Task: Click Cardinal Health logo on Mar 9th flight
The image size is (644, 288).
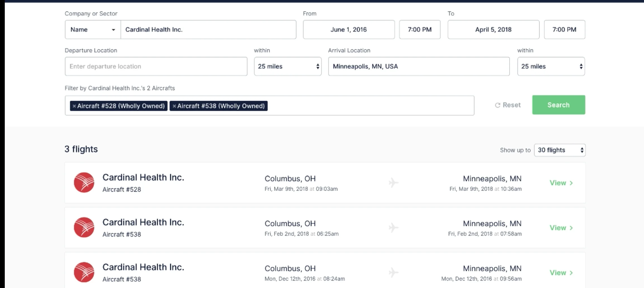Action: click(84, 182)
